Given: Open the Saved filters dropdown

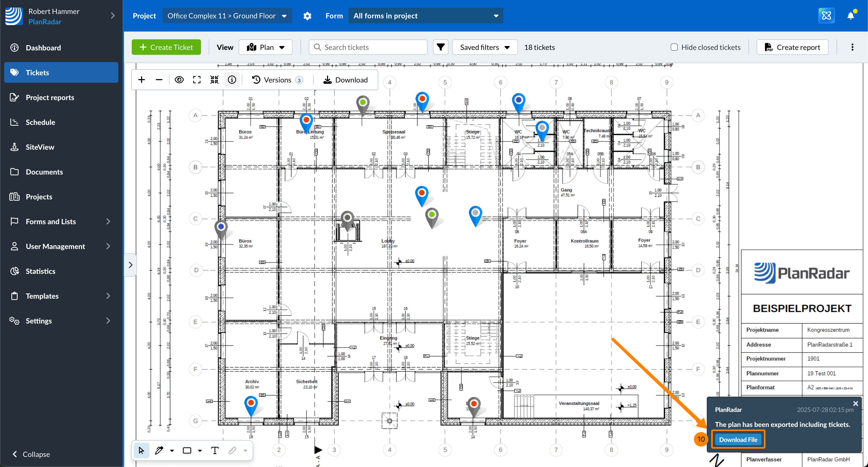Looking at the screenshot, I should tap(485, 47).
